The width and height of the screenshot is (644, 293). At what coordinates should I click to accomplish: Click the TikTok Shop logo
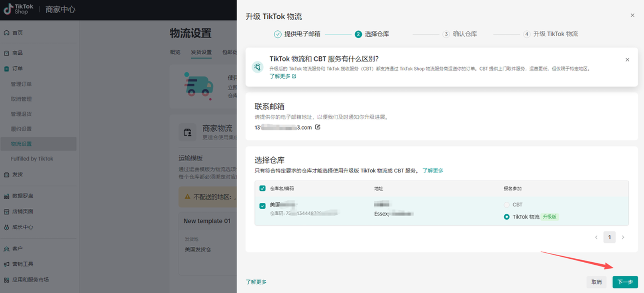coord(18,9)
